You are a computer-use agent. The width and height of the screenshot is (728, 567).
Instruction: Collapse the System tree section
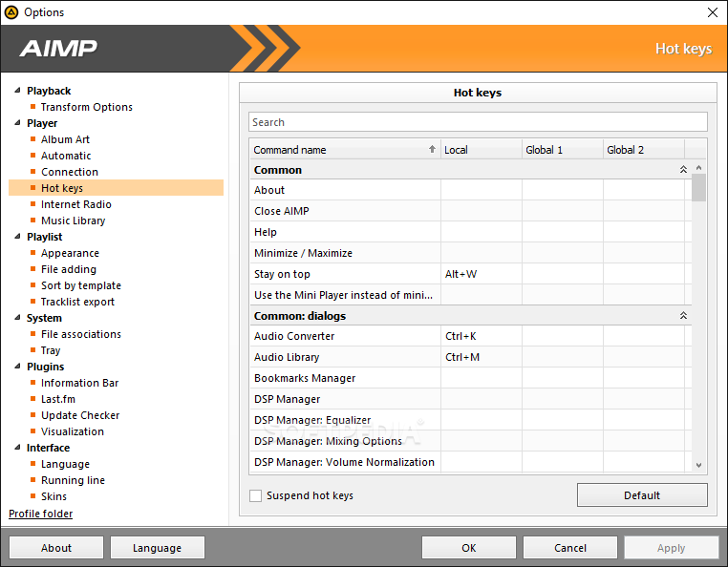(x=17, y=317)
